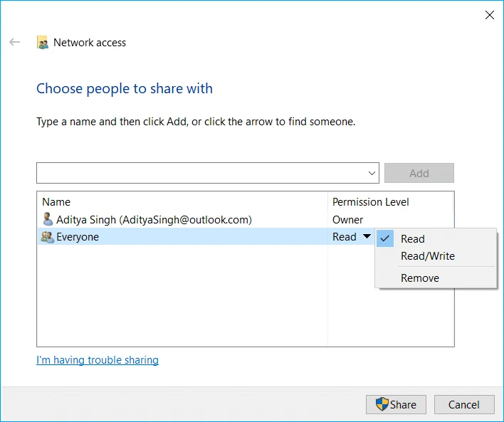
Task: Click the Aditya Singh user icon
Action: coord(48,219)
